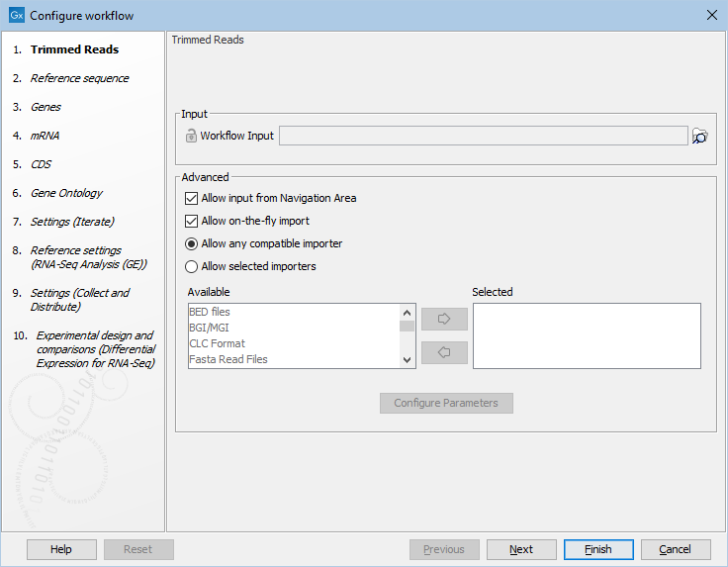Click the lock icon beside Workflow Input
Screen dimensions: 728x567
click(x=191, y=136)
